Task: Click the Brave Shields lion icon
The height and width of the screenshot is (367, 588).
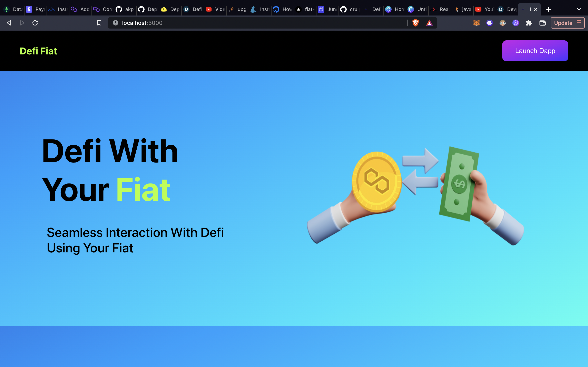Action: [415, 23]
